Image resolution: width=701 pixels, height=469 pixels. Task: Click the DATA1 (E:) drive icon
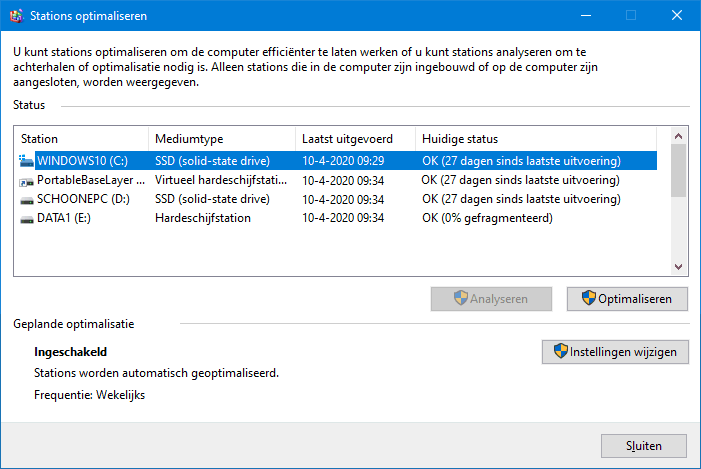click(x=26, y=220)
